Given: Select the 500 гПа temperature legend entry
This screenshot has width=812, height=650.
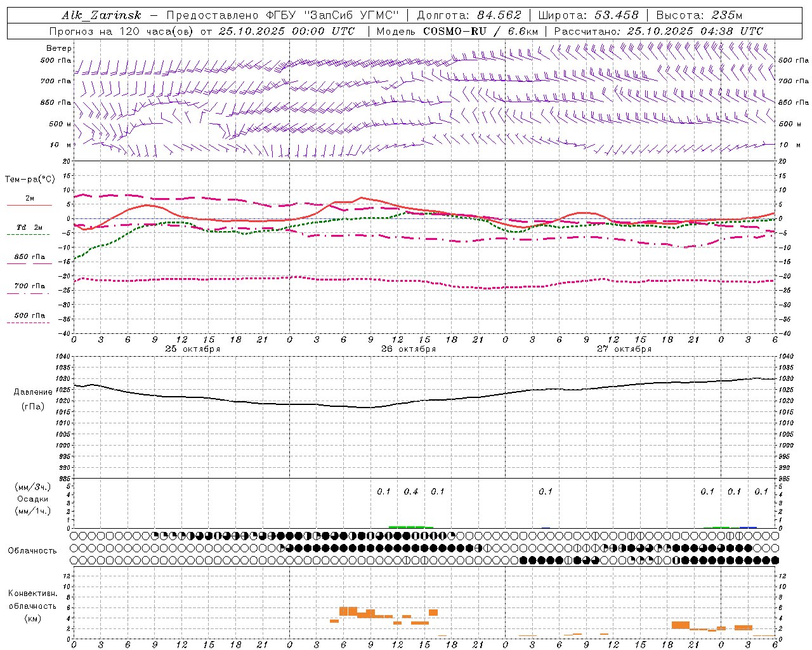Looking at the screenshot, I should coord(29,315).
